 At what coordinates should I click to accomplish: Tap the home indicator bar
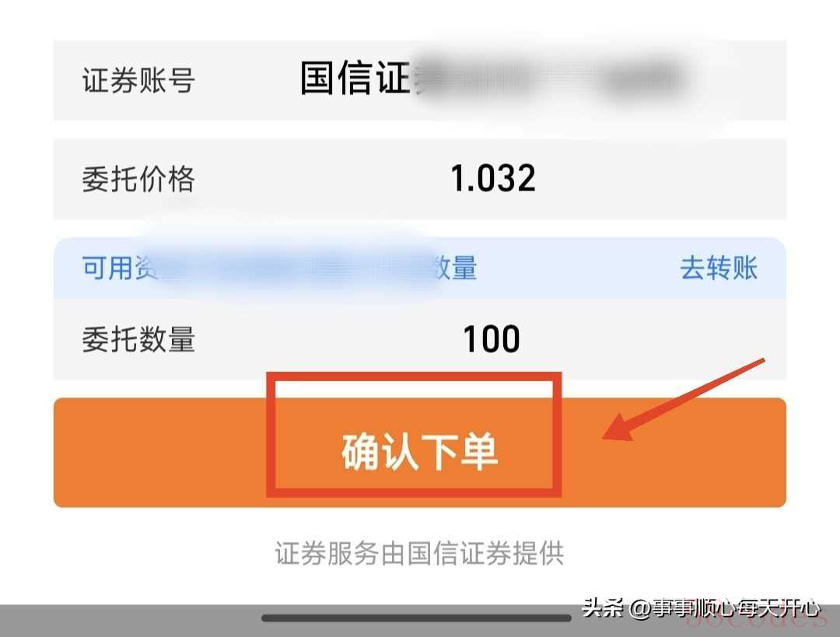click(x=416, y=618)
